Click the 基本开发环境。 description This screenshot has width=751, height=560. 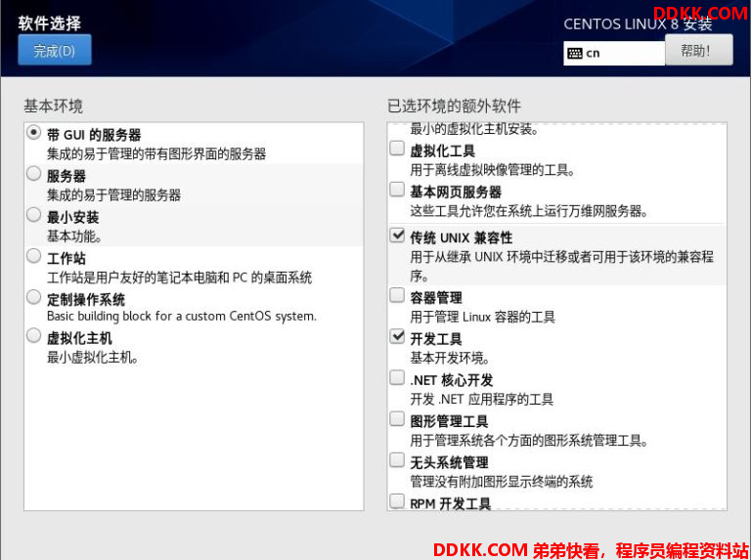point(450,358)
